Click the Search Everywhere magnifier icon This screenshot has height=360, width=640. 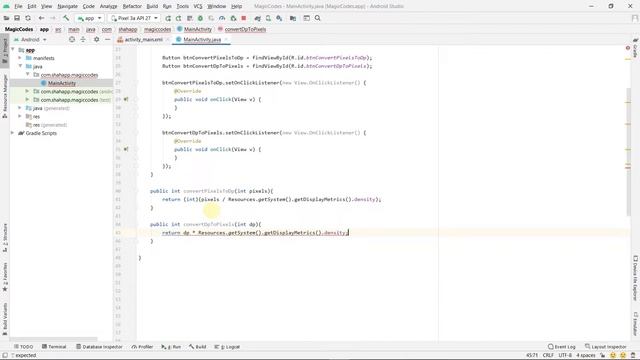coord(318,18)
